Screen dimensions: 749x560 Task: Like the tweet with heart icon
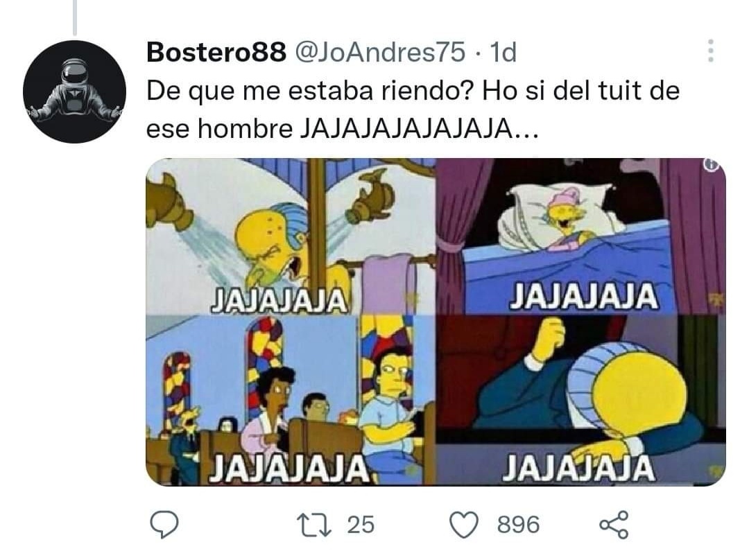(x=464, y=525)
